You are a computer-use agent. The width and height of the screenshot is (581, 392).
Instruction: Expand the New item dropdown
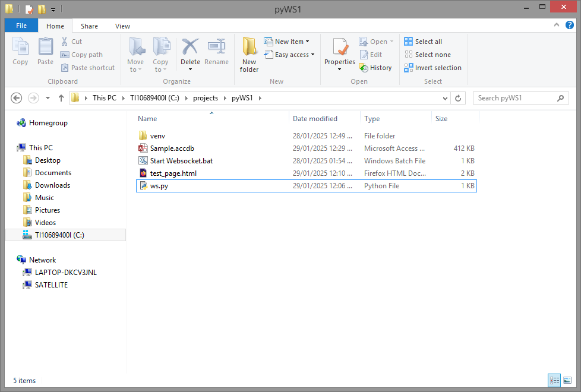pos(307,42)
